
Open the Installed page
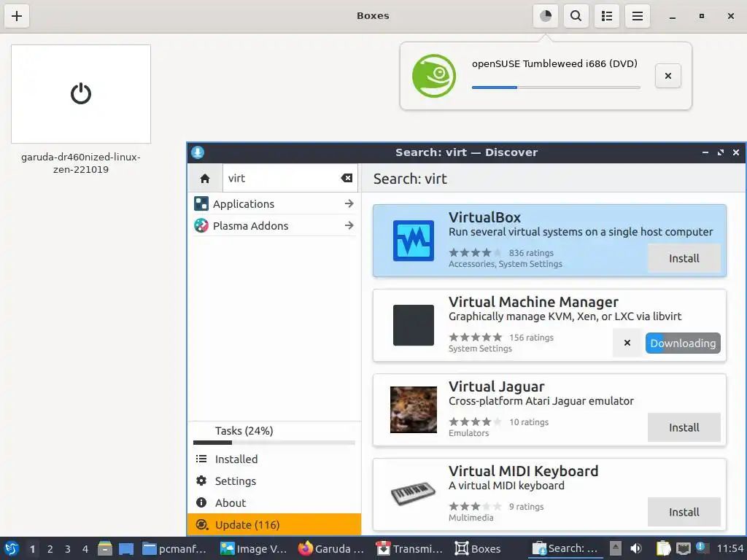274,459
